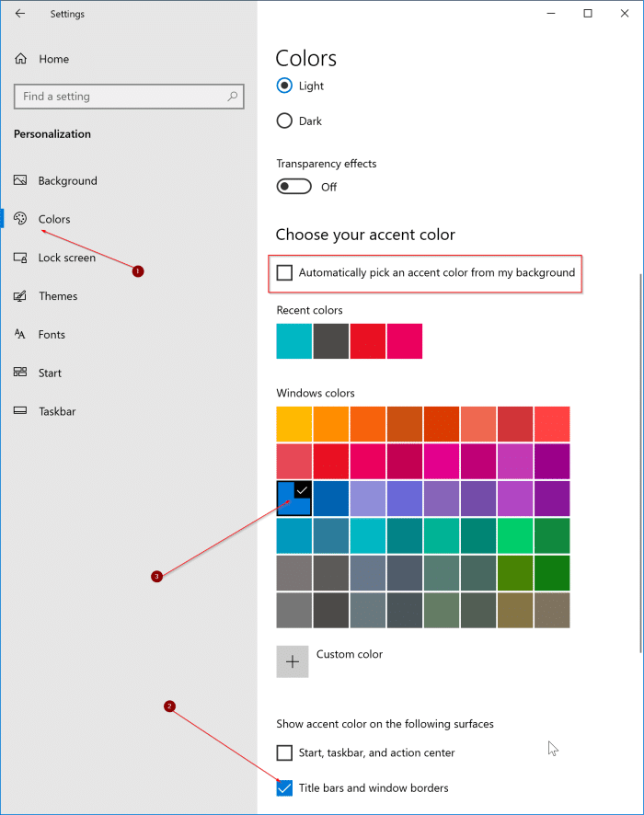Select the Dark mode radio button
Screen dimensions: 644x815
pos(284,121)
